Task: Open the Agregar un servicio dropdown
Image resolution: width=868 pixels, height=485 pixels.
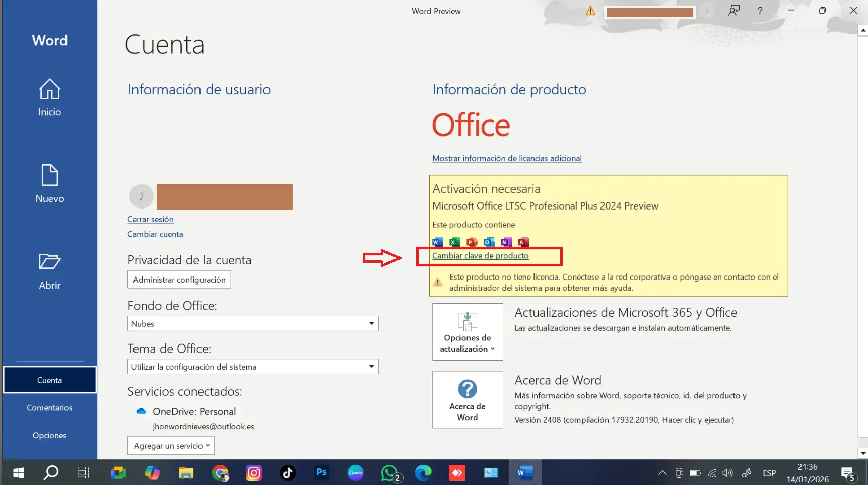Action: (x=171, y=446)
